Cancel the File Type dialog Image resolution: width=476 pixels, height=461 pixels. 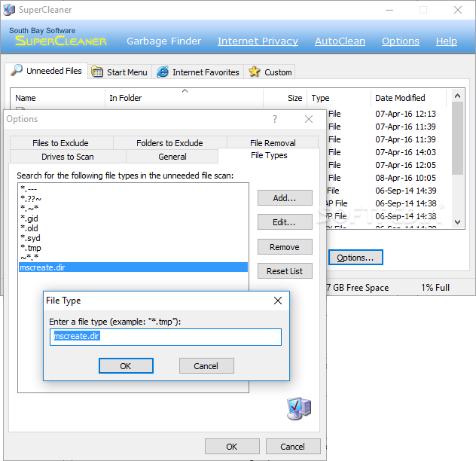206,366
